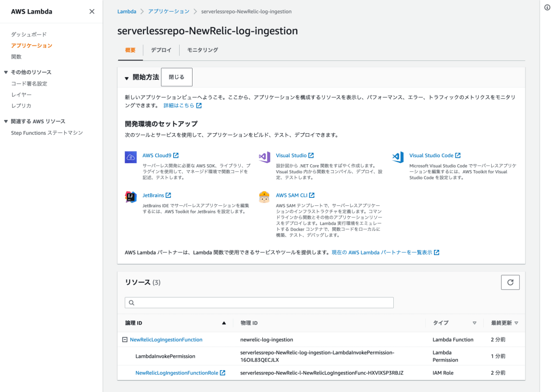Open the AWS Cloud9 link
The width and height of the screenshot is (554, 392).
coord(157,155)
